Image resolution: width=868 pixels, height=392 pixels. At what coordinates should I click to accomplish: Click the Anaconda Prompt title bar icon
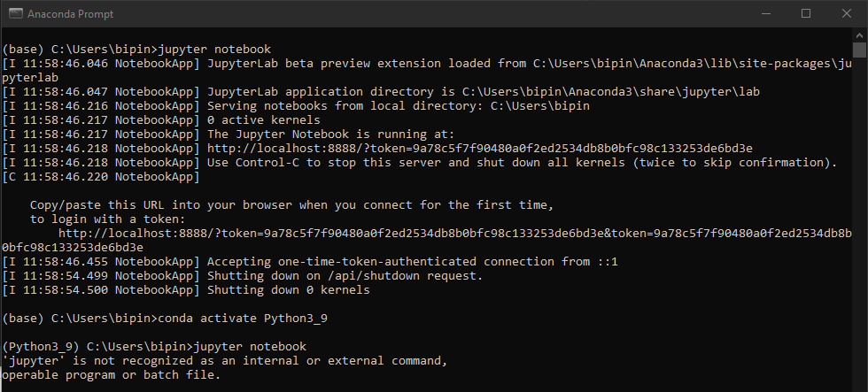pos(16,14)
